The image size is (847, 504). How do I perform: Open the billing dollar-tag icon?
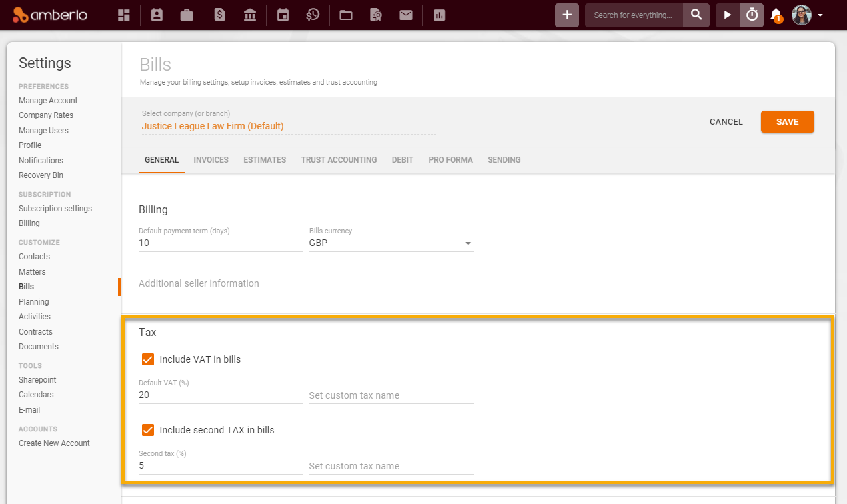(220, 15)
